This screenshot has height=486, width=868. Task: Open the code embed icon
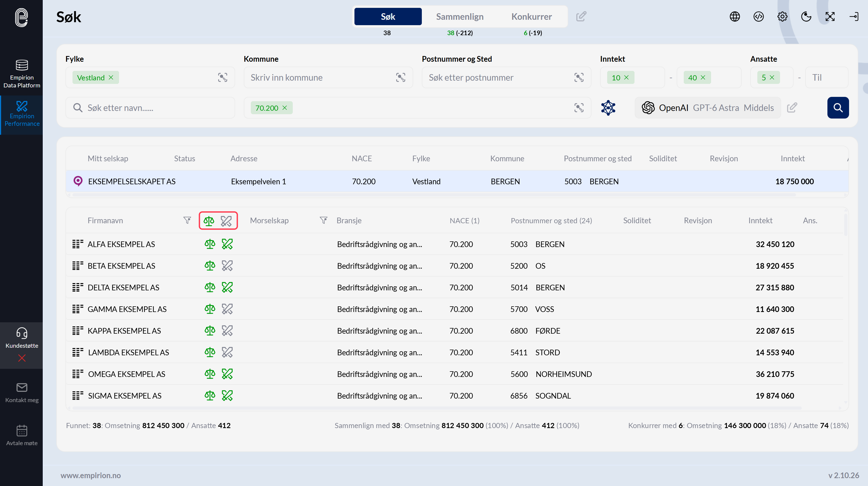coord(758,17)
